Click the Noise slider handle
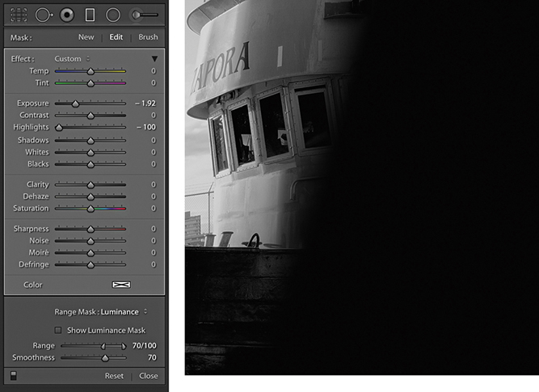The height and width of the screenshot is (392, 539). coord(91,241)
